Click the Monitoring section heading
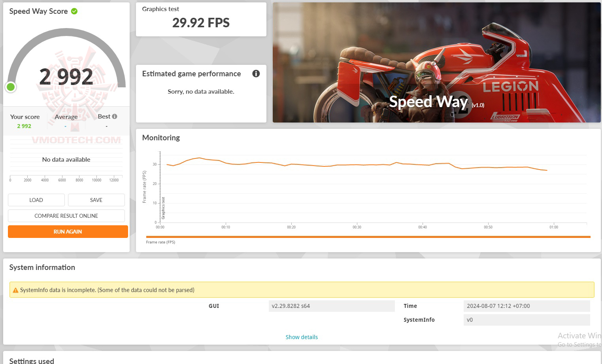This screenshot has width=602, height=364. (161, 138)
